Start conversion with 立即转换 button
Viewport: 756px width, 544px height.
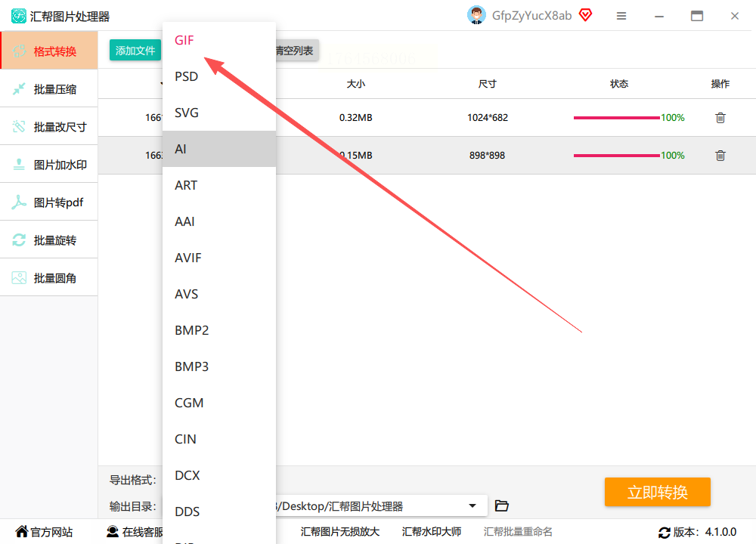tap(658, 492)
